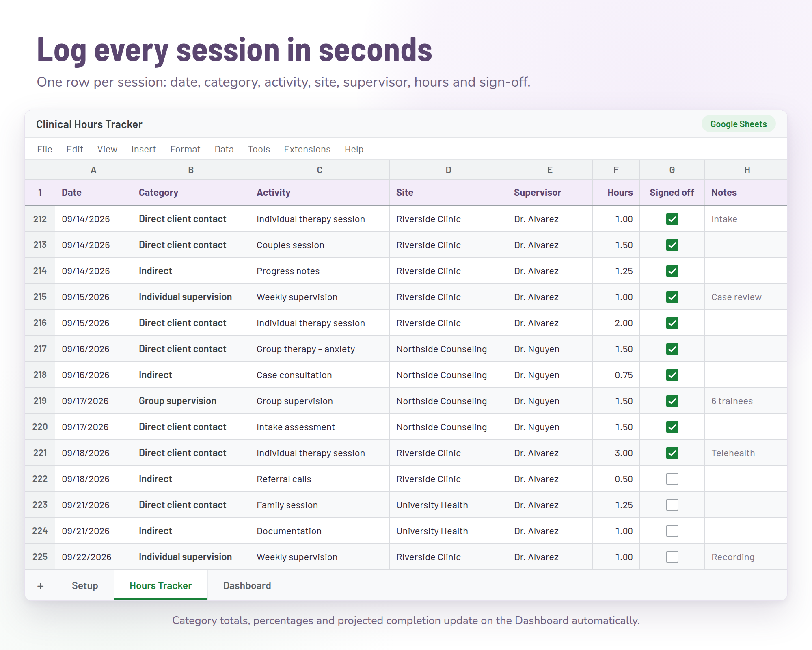
Task: Select the 09/22/2026 date cell
Action: pos(93,557)
